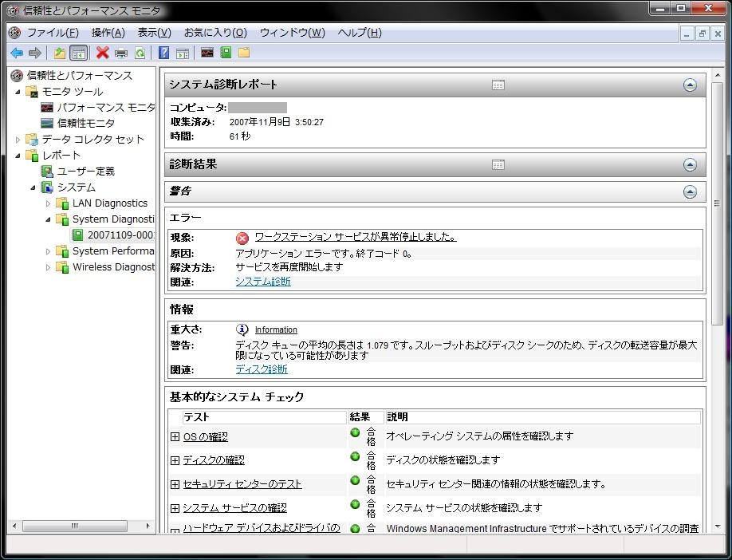
Task: Click the Refresh toolbar icon
Action: pyautogui.click(x=140, y=53)
